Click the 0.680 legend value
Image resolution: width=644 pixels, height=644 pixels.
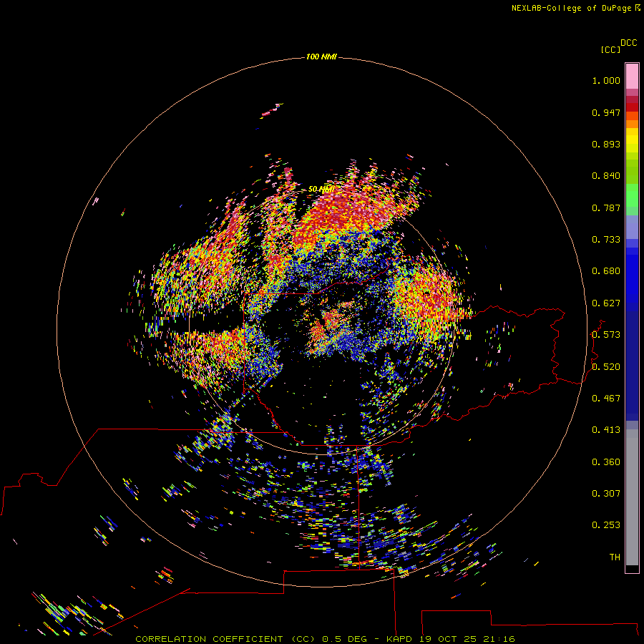pos(606,271)
